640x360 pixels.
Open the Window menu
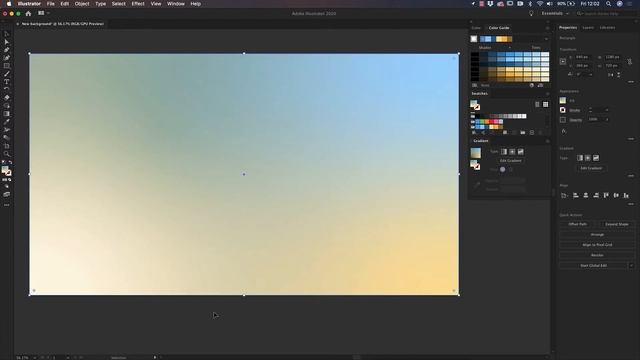coord(176,4)
